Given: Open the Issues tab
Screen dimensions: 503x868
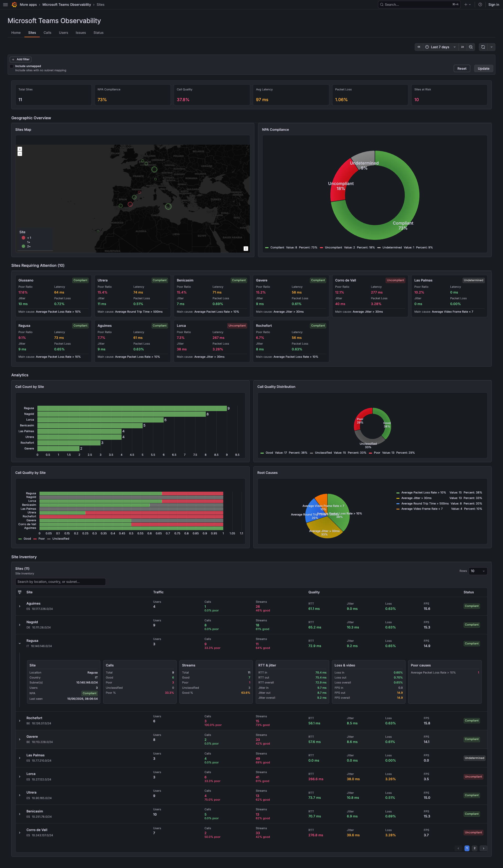Looking at the screenshot, I should point(81,33).
